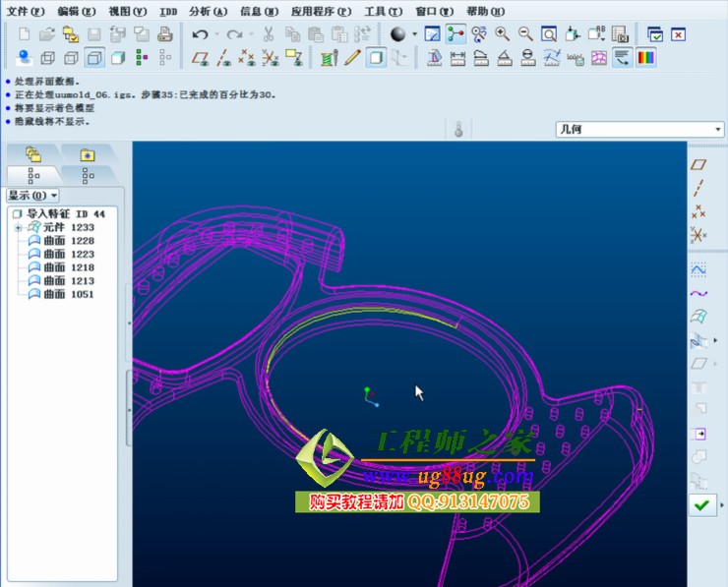Click the zoom in magnifier icon
This screenshot has width=728, height=587.
pyautogui.click(x=502, y=34)
